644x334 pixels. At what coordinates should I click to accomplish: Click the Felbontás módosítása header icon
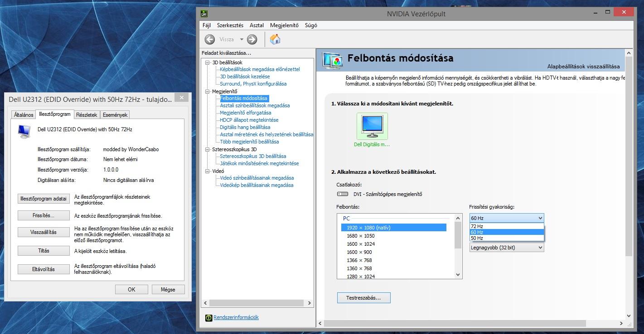[x=332, y=60]
